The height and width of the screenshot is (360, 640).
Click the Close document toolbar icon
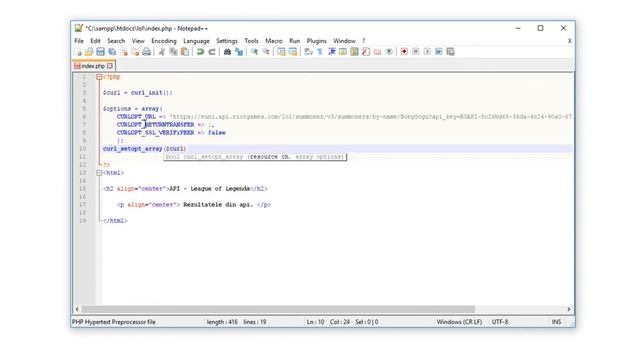[x=124, y=52]
